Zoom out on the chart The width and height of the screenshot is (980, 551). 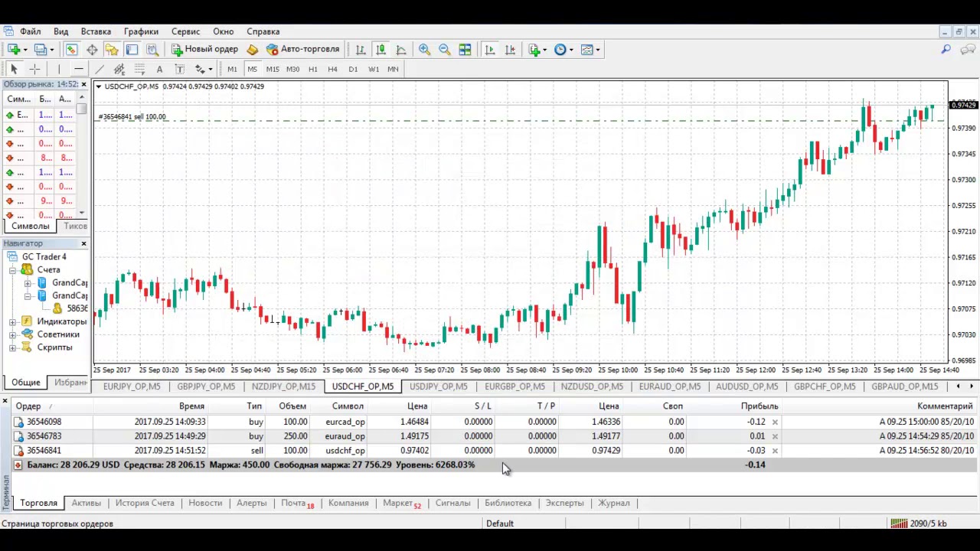(445, 49)
